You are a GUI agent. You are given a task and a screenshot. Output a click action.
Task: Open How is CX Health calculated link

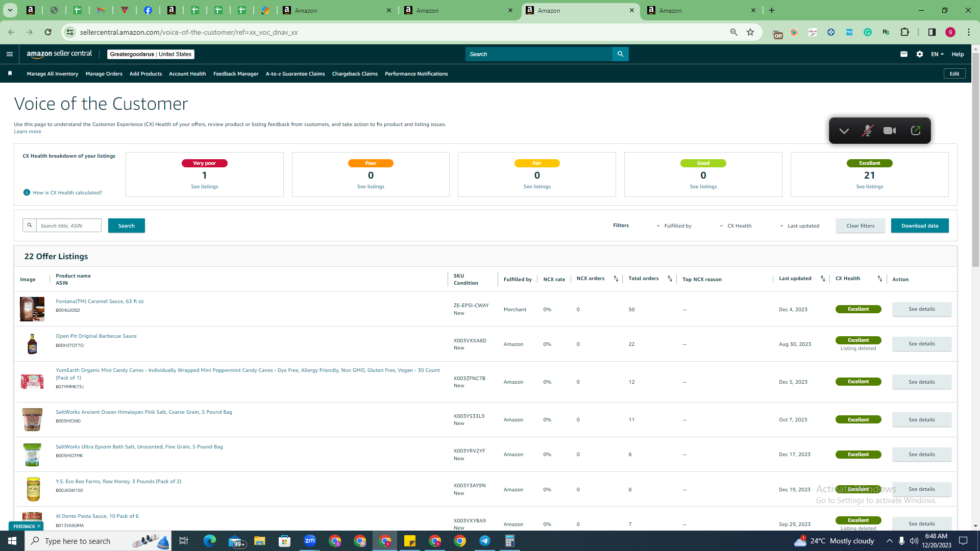point(67,192)
